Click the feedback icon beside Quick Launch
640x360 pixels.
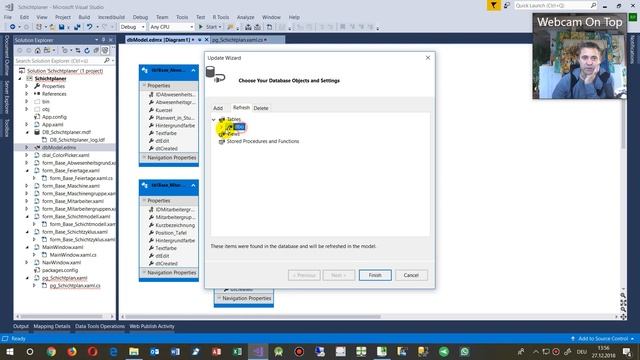pos(507,5)
